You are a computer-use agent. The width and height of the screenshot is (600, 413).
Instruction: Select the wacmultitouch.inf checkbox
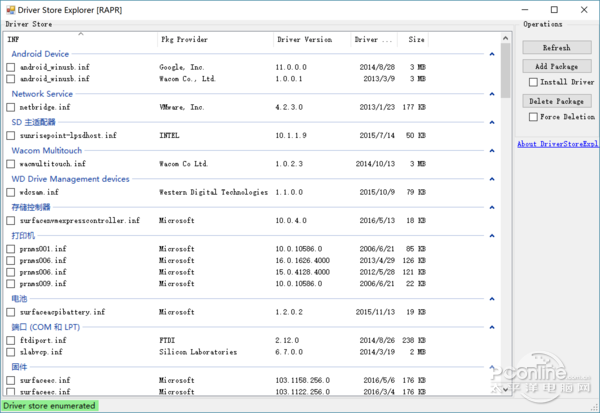pos(11,163)
